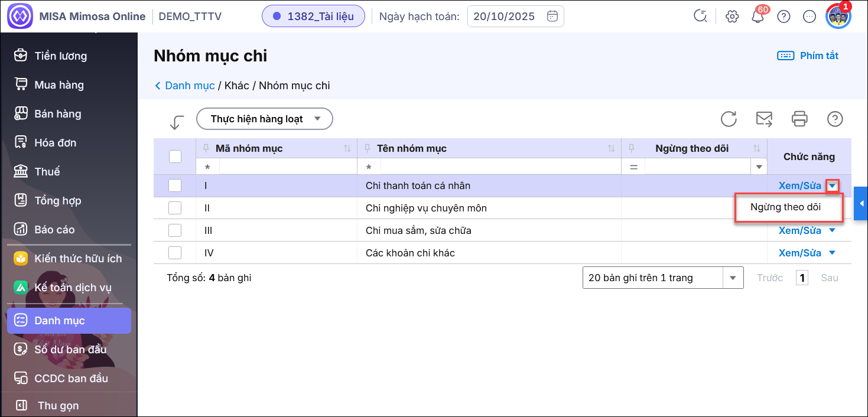Open the user avatar profile
The image size is (868, 417).
tap(837, 16)
